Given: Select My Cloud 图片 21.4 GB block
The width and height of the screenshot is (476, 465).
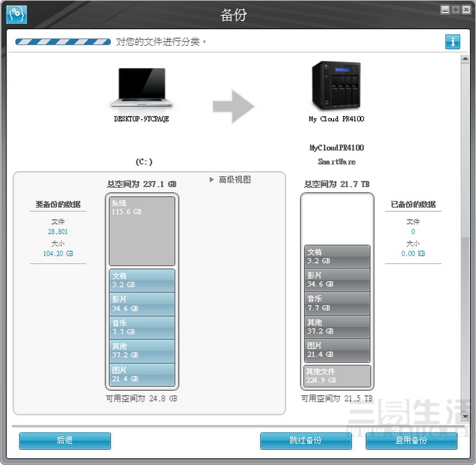Looking at the screenshot, I should (337, 350).
